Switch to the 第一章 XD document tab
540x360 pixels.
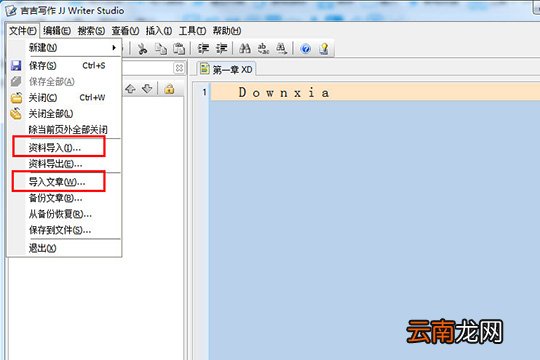[x=226, y=70]
